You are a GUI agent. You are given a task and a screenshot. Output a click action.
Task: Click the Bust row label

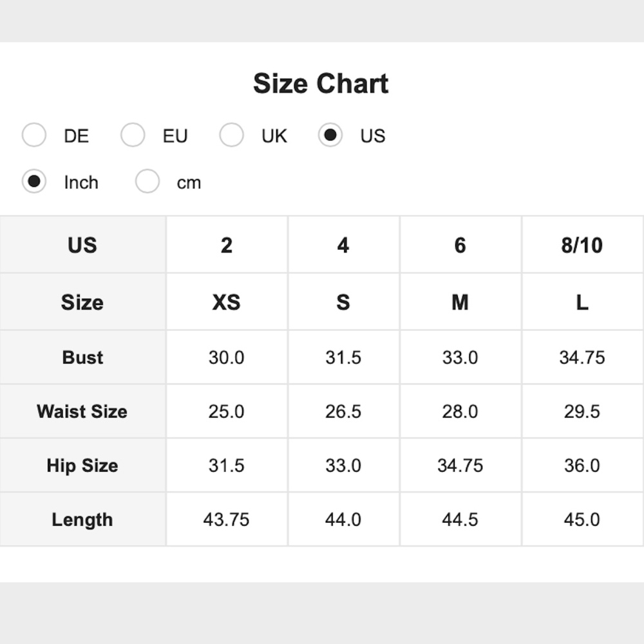coord(82,357)
